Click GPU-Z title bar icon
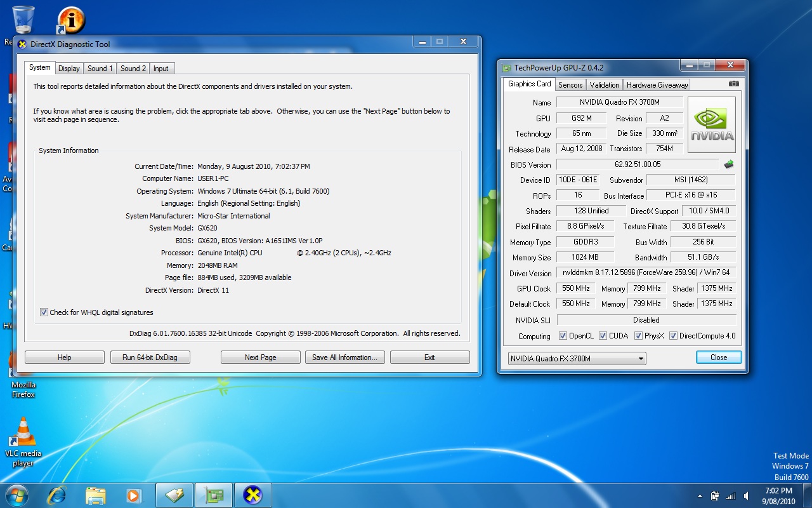The height and width of the screenshot is (508, 812). coord(506,68)
